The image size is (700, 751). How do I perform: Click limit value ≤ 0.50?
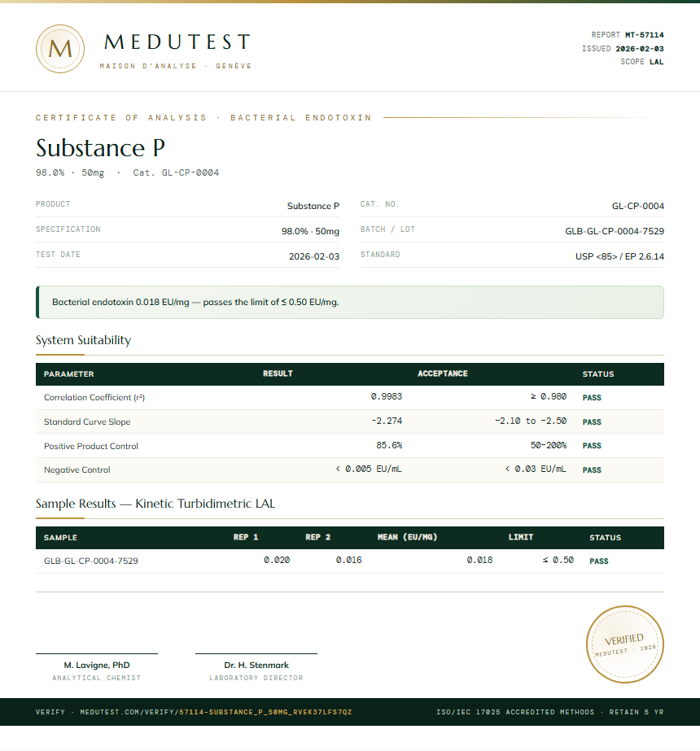558,560
